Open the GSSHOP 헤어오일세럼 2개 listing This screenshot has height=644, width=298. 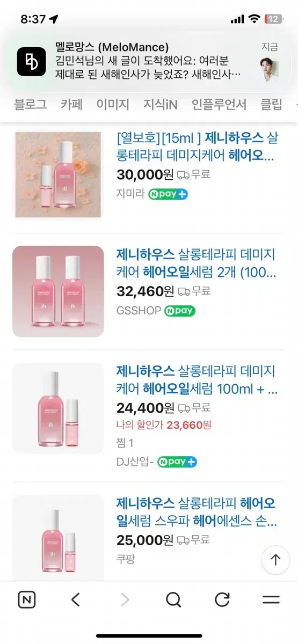tap(196, 263)
